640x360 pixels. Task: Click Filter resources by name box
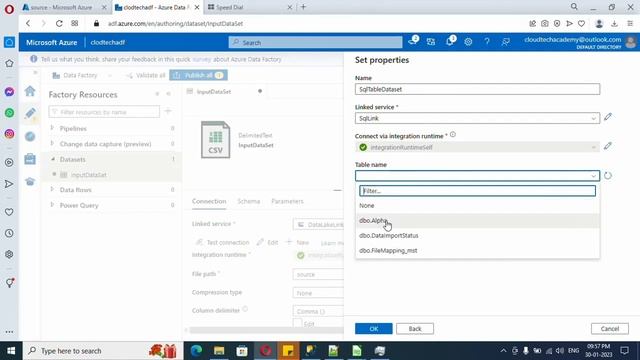click(104, 111)
